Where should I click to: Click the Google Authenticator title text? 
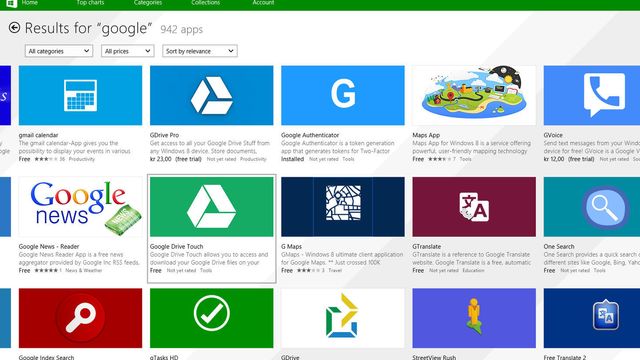pos(310,135)
